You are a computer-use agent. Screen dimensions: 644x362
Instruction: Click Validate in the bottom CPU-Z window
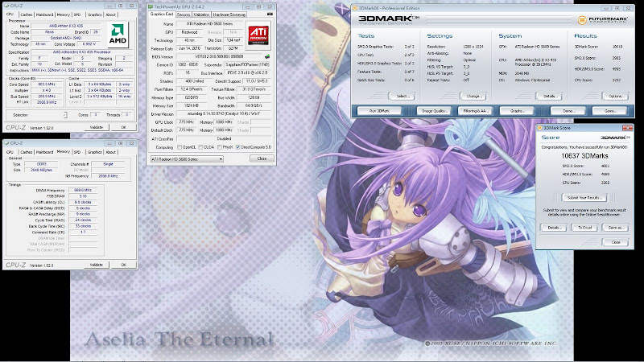tap(97, 265)
